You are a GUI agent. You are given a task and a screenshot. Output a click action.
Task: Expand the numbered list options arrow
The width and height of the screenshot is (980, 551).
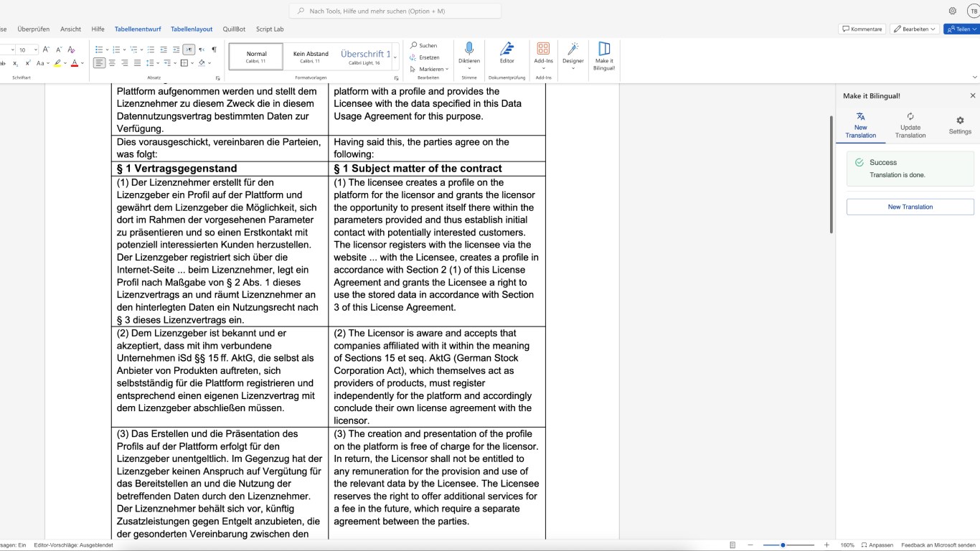(124, 50)
